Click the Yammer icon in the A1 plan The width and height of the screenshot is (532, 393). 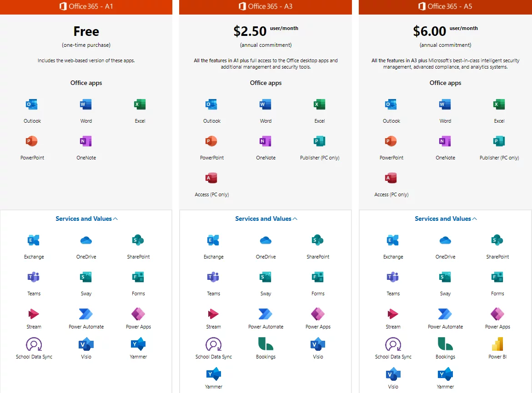tap(138, 344)
